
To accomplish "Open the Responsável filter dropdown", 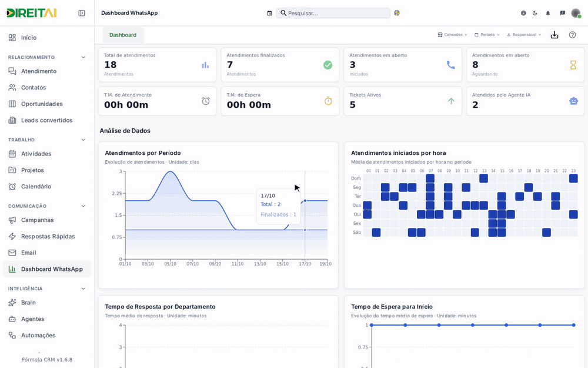I will [x=524, y=35].
